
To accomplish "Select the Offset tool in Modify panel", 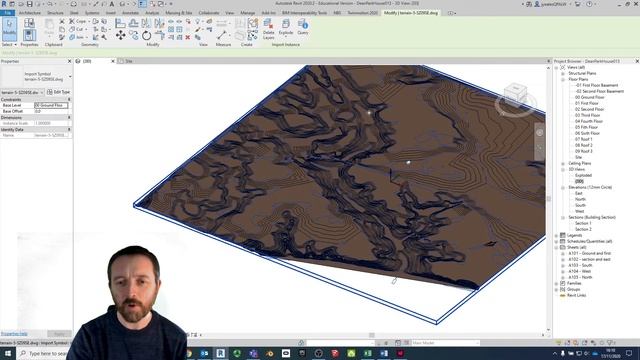I will pos(133,23).
